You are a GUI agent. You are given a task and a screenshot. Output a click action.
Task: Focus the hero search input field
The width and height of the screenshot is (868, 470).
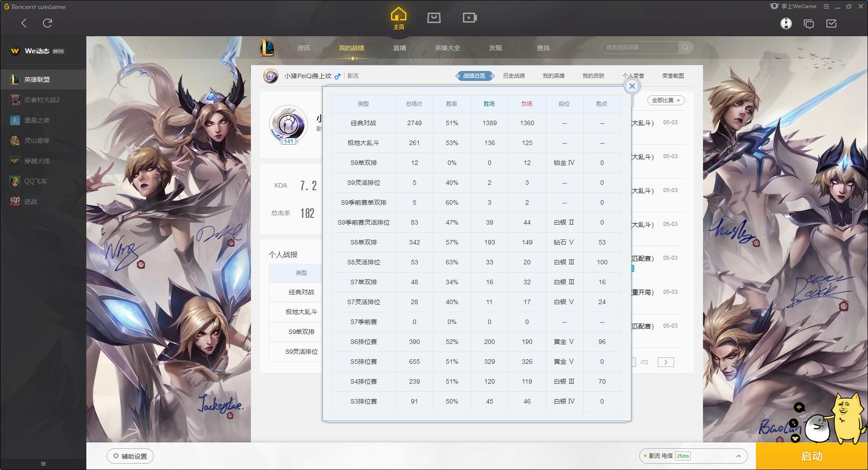coord(640,47)
